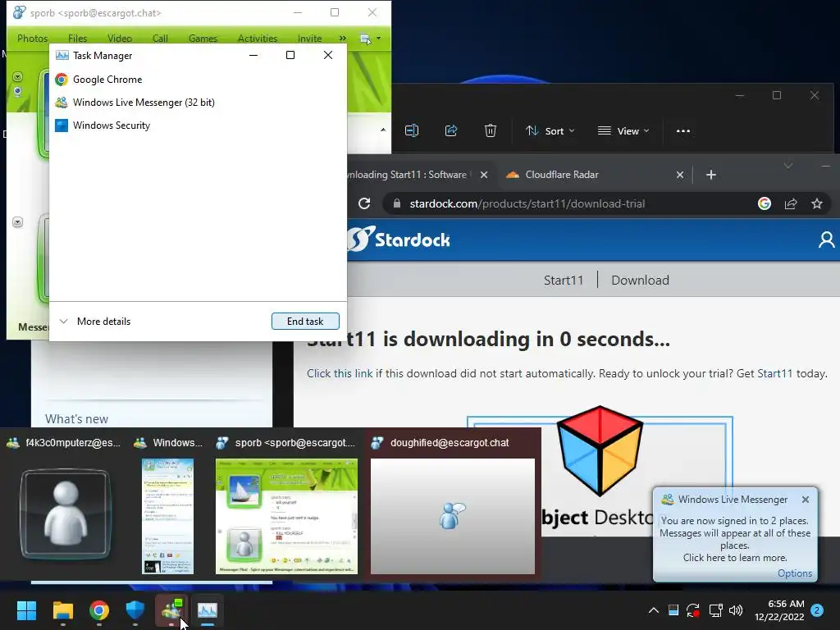840x630 pixels.
Task: Open Options in Messenger notification
Action: click(794, 573)
